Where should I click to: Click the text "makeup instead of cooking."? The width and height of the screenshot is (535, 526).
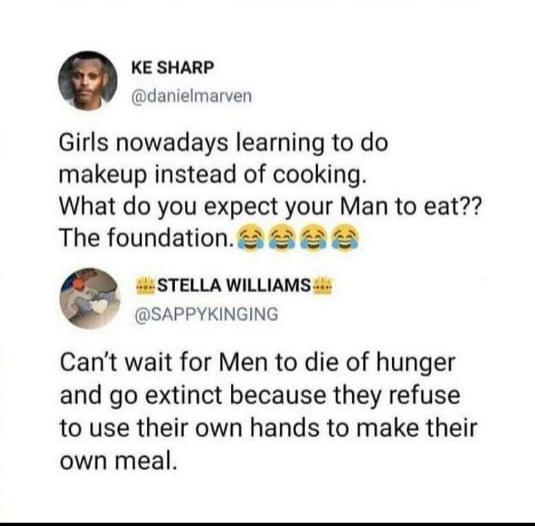click(213, 175)
